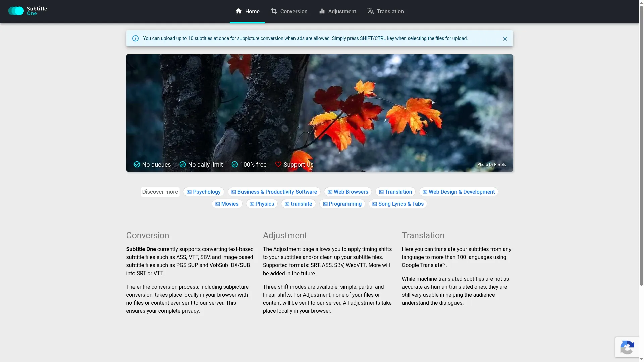Click the icon beside Programming
Viewport: 644px width, 362px height.
tap(325, 204)
